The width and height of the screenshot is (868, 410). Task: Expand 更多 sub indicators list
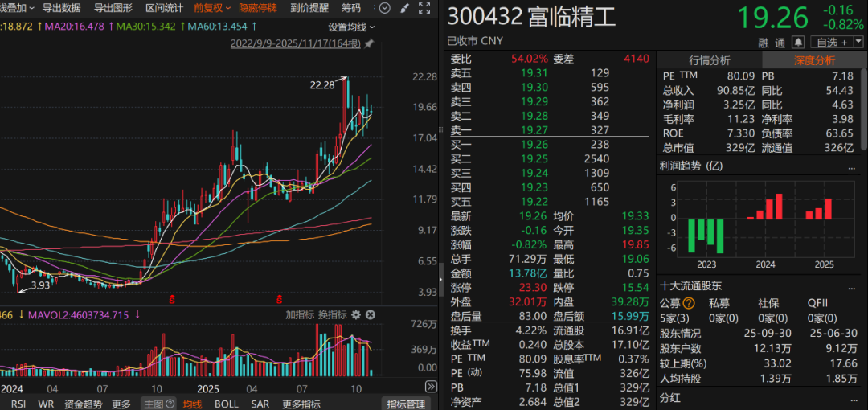[x=121, y=404]
